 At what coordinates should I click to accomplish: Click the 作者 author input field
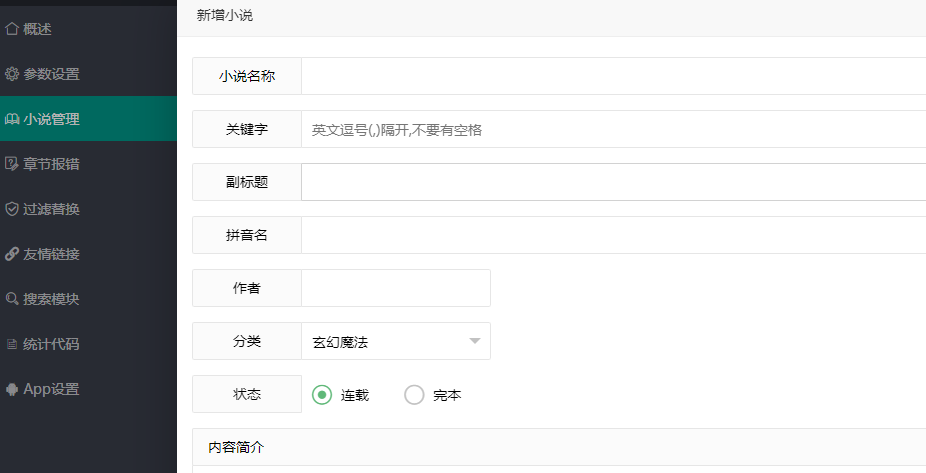click(x=395, y=288)
